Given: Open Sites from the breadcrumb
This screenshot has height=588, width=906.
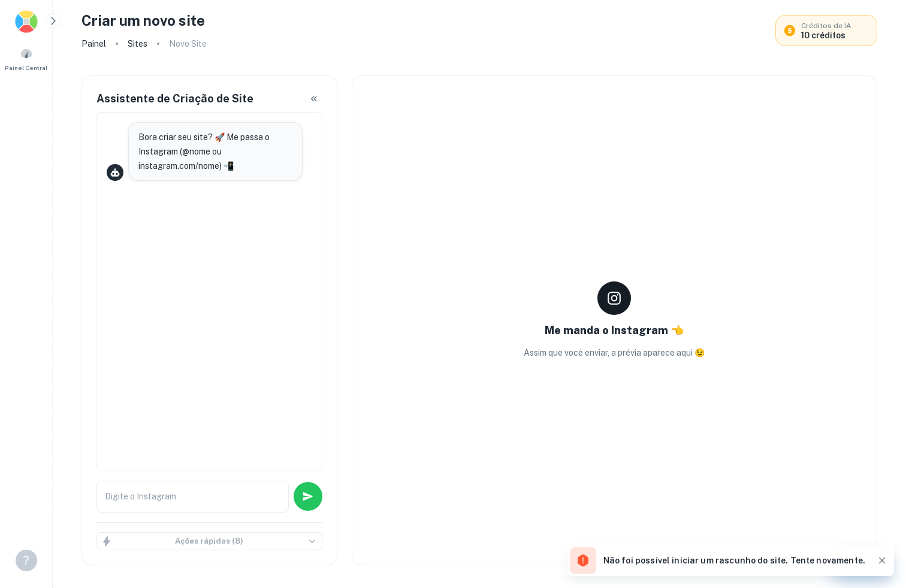Looking at the screenshot, I should coord(137,44).
